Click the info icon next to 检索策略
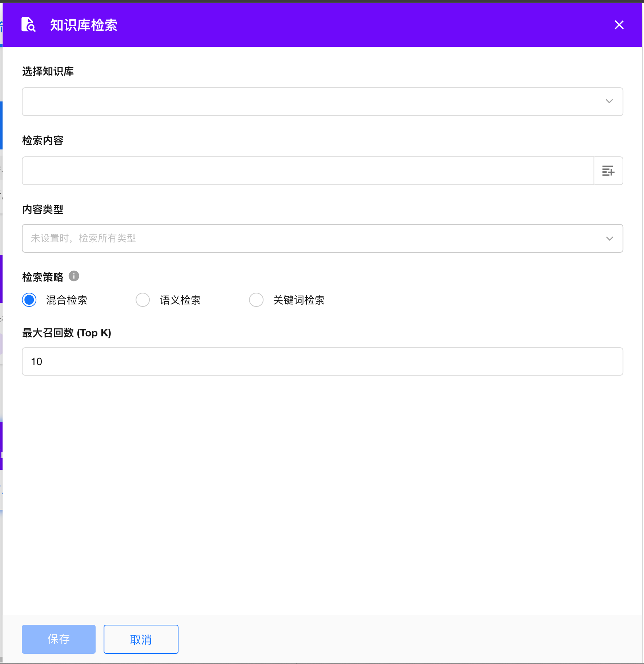The width and height of the screenshot is (644, 664). click(x=74, y=276)
